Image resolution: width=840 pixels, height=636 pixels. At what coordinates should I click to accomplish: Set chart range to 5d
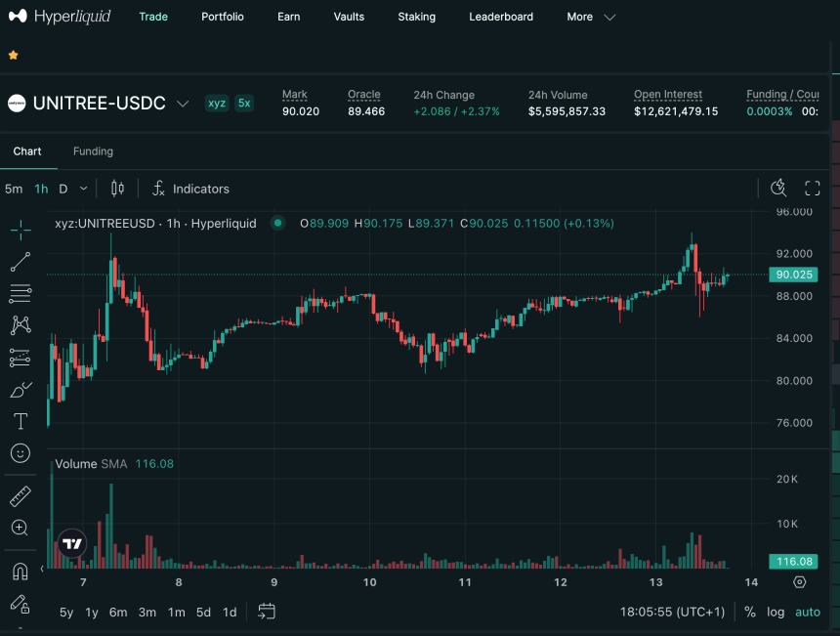pyautogui.click(x=203, y=612)
